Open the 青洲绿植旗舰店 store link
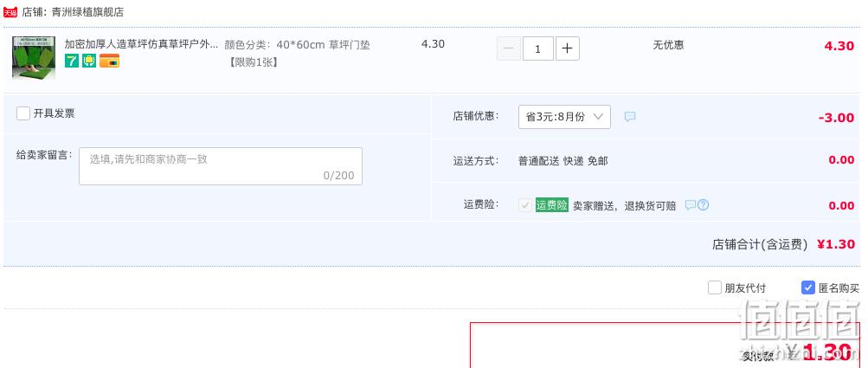Screen dimensions: 868x368 click(87, 12)
